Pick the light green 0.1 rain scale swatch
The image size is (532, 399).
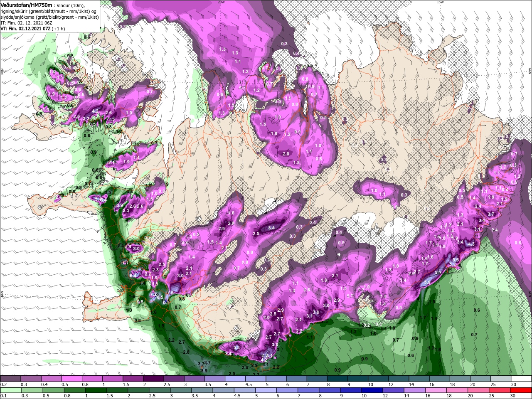click(x=11, y=390)
